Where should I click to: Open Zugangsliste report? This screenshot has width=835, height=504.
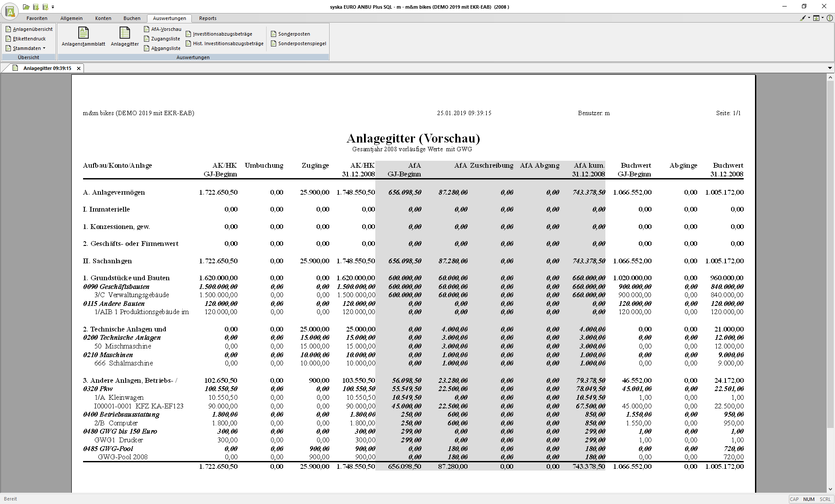162,39
